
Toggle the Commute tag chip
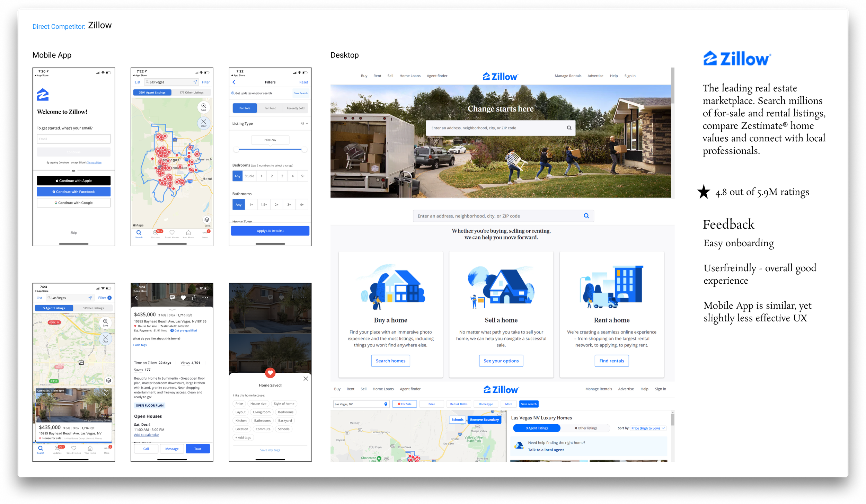(x=263, y=429)
